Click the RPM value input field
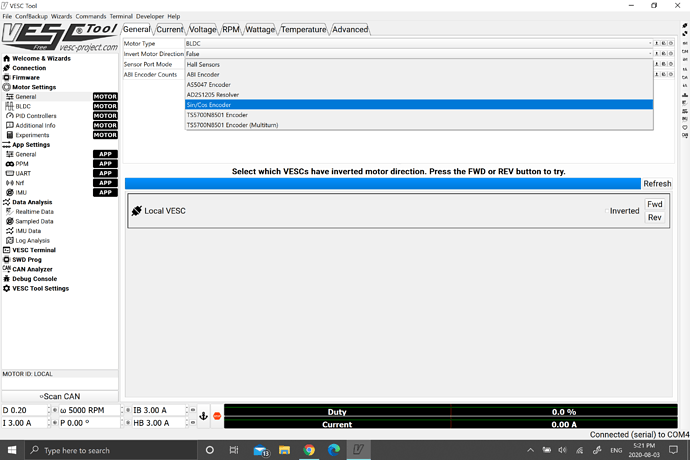This screenshot has width=690, height=460. pyautogui.click(x=96, y=411)
